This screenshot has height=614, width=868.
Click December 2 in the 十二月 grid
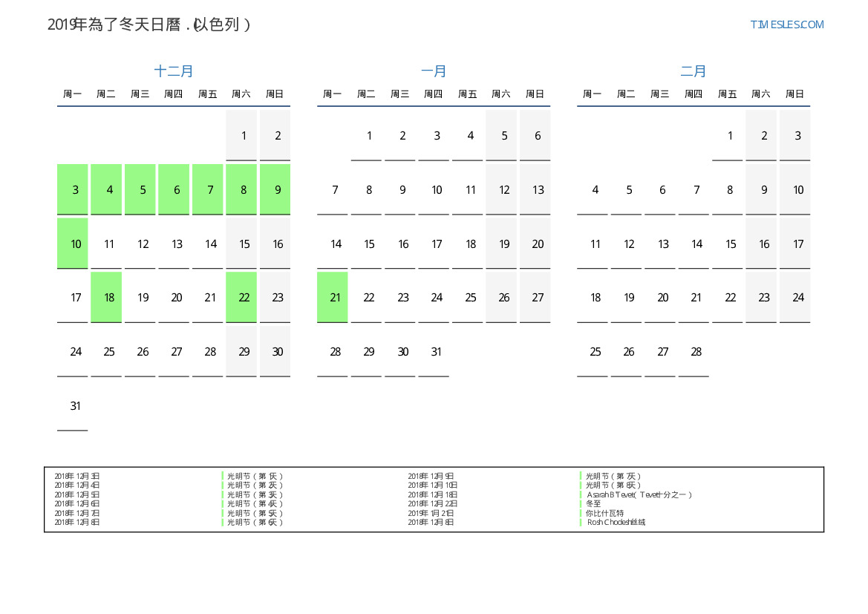[x=275, y=136]
